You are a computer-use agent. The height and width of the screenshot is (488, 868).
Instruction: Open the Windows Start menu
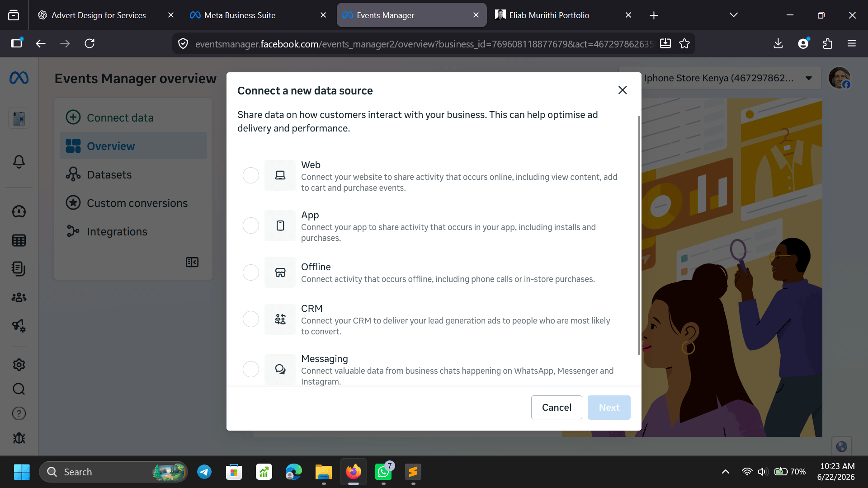point(22,472)
